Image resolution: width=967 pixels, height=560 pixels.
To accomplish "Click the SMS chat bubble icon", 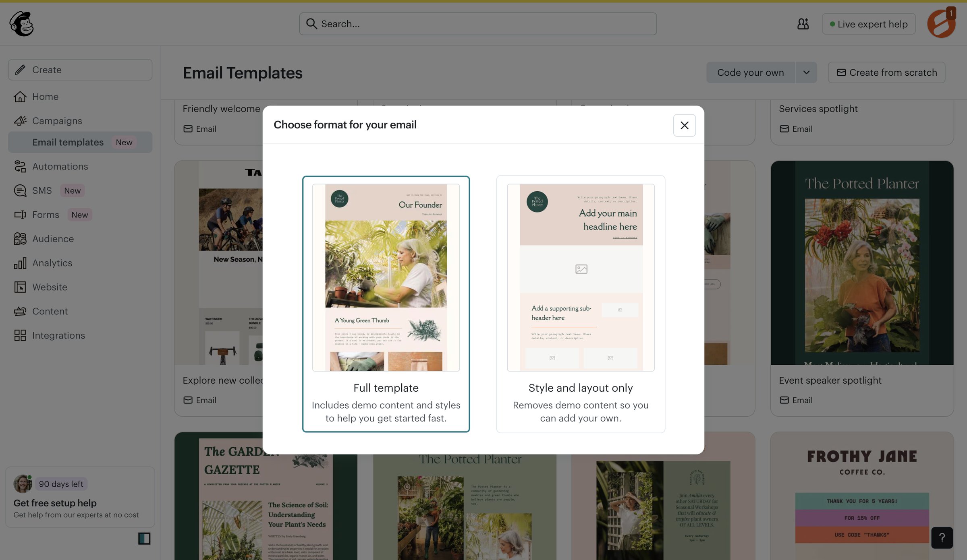I will 20,190.
